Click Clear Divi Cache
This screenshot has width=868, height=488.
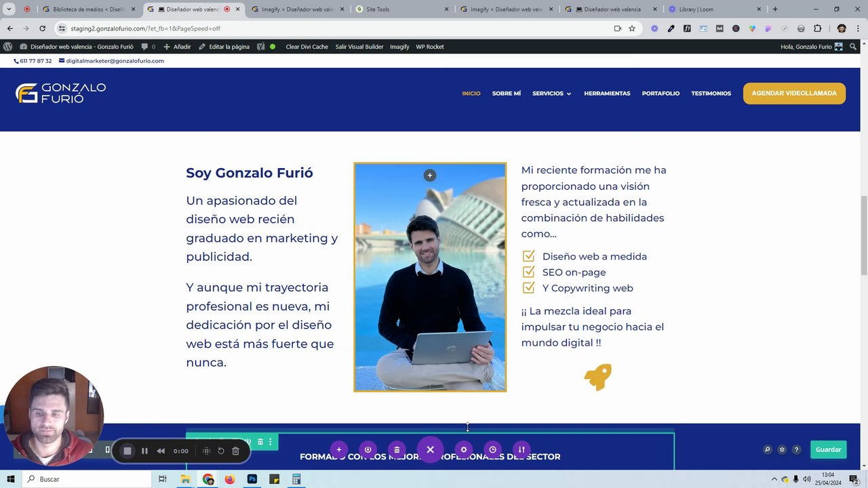[307, 47]
